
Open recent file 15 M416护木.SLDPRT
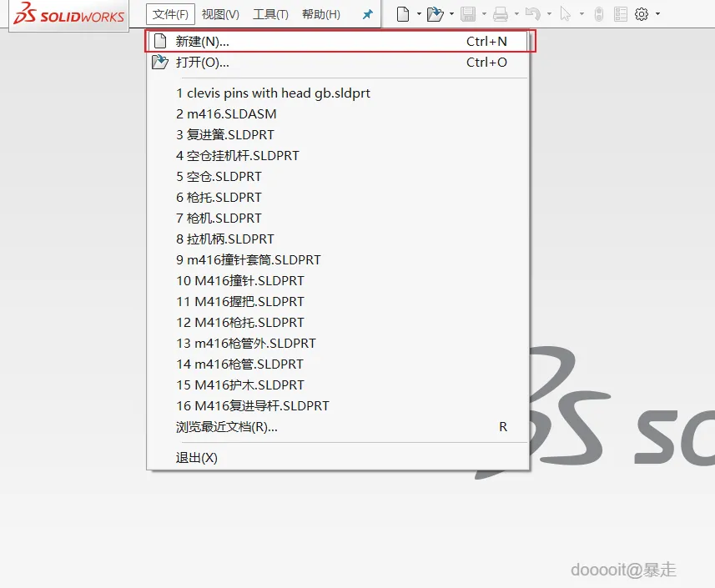(338, 385)
